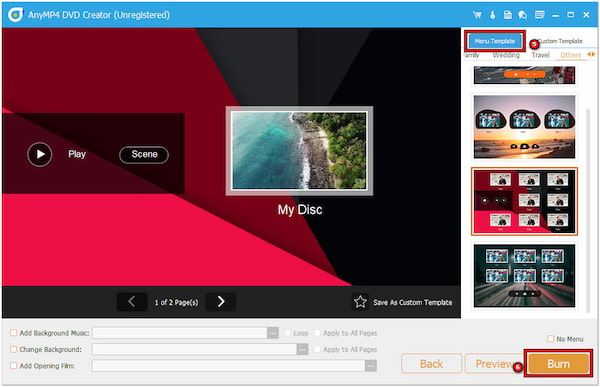Open the menu list icon in title bar
Viewport: 600px width, 387px height.
(540, 15)
